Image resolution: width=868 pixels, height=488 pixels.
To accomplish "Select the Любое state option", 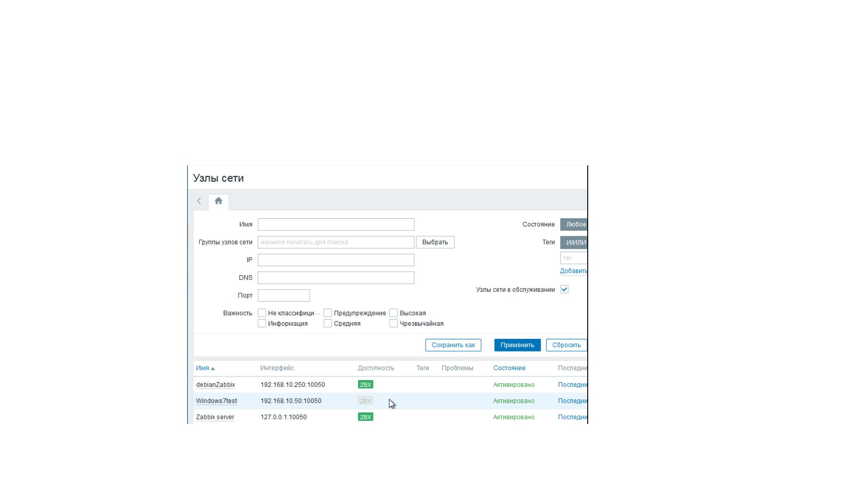I will click(575, 225).
